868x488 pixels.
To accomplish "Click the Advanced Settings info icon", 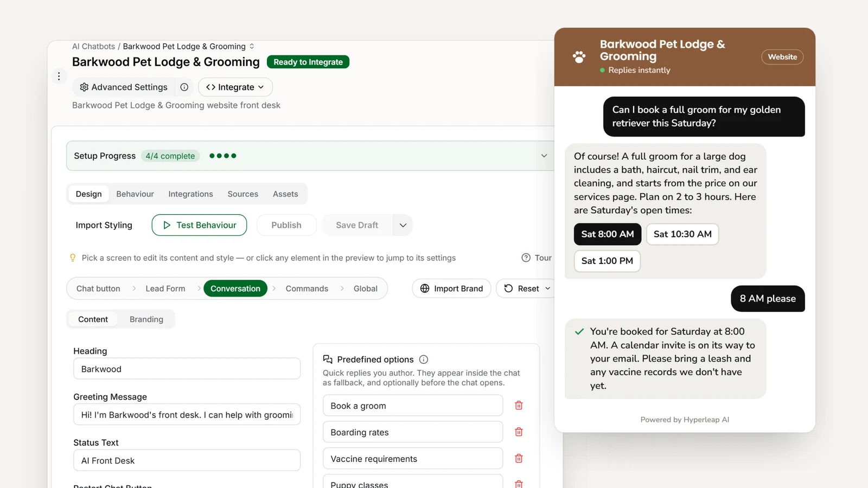I will (x=184, y=87).
